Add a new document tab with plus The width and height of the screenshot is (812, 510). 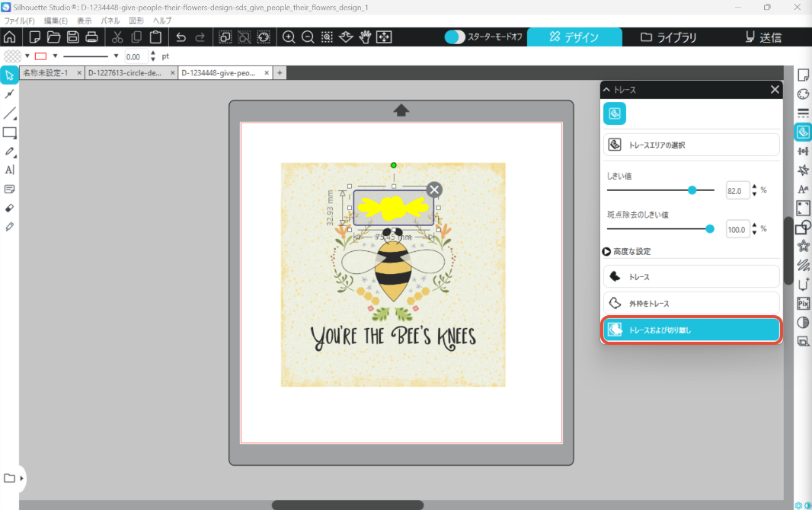[x=280, y=73]
